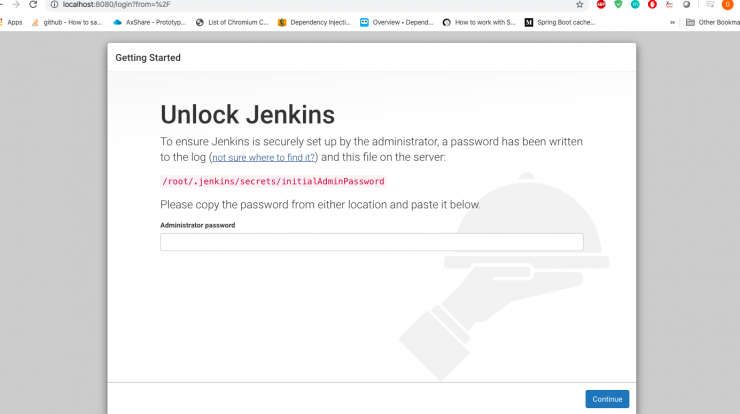The image size is (740, 414).
Task: Open the 'Dependency Injecti...' bookmark
Action: (314, 22)
